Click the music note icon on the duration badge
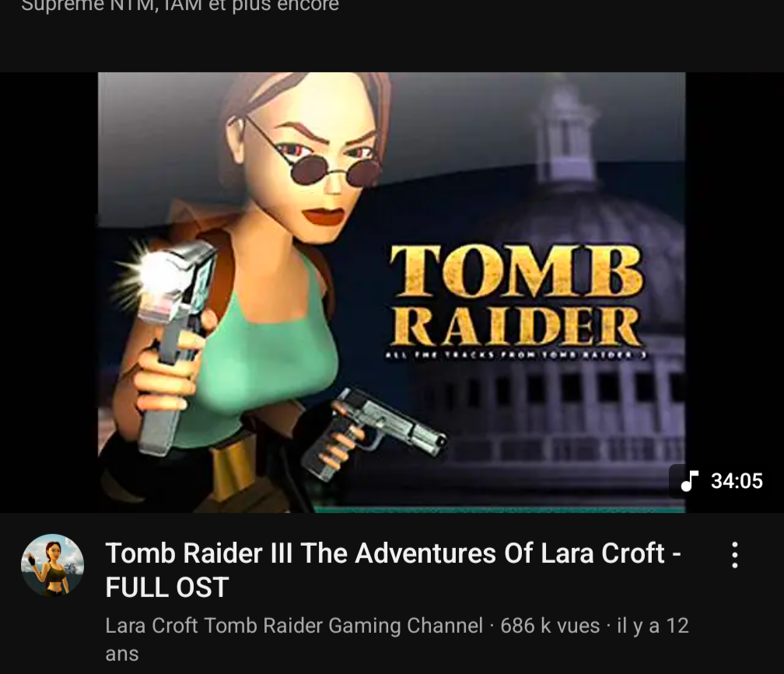784x674 pixels. pyautogui.click(x=689, y=481)
